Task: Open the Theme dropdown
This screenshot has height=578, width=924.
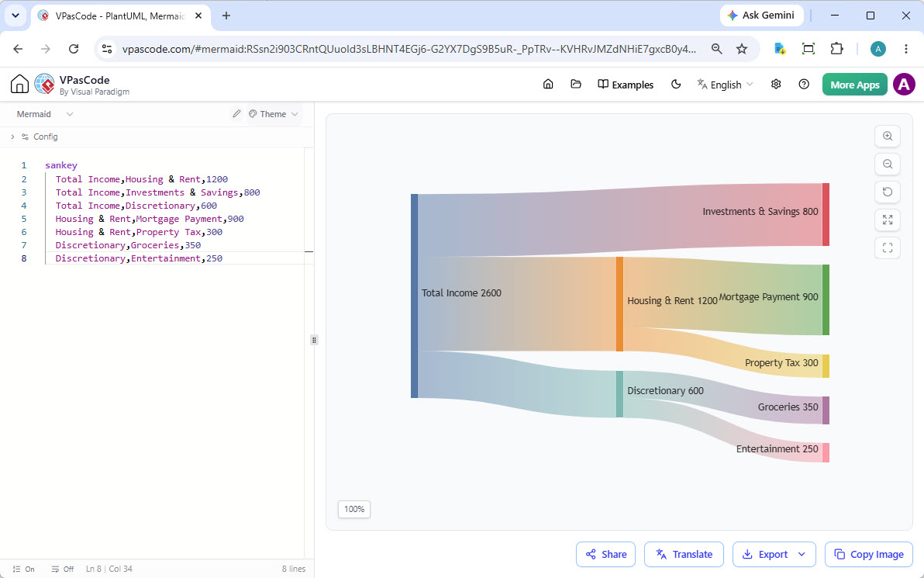Action: click(x=274, y=114)
